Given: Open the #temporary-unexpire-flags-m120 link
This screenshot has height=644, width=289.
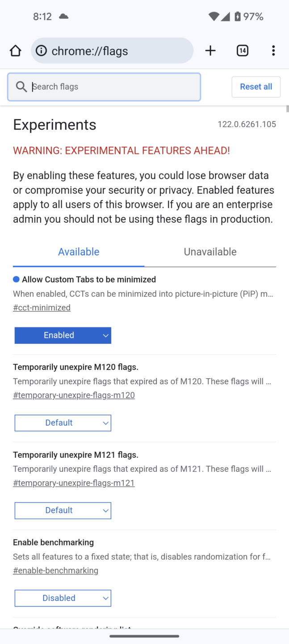Looking at the screenshot, I should point(74,395).
